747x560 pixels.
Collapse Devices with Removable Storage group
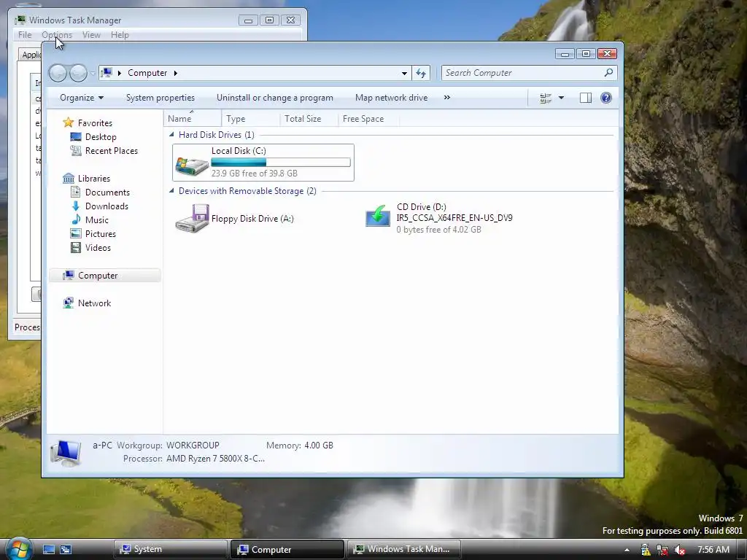point(171,191)
